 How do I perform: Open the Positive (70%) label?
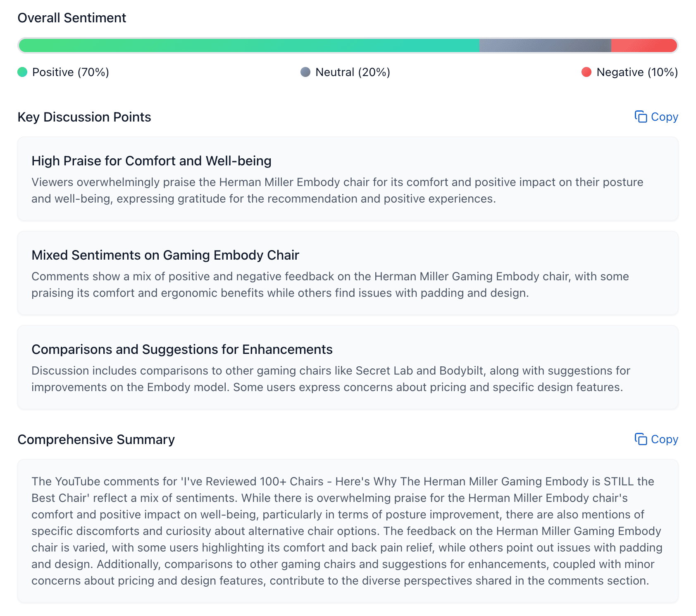pos(70,72)
